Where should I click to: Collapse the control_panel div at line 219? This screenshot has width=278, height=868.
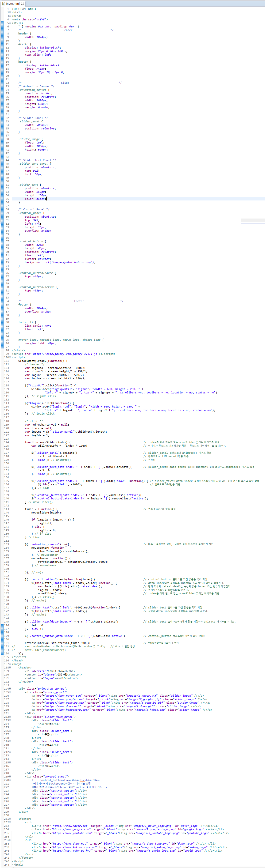click(x=10, y=776)
